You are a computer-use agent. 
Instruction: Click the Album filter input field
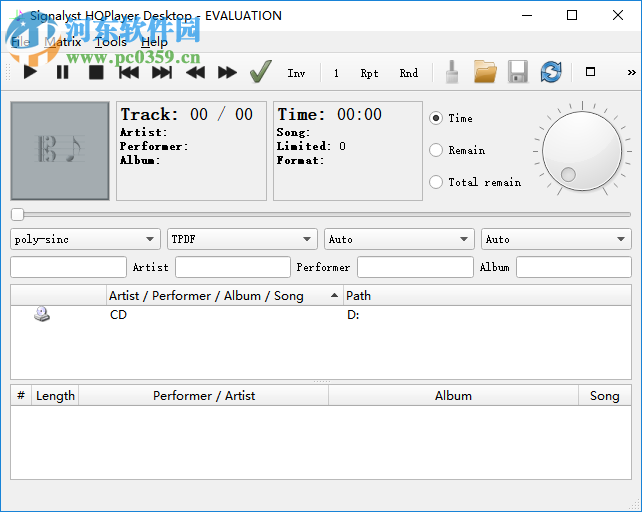click(x=574, y=267)
